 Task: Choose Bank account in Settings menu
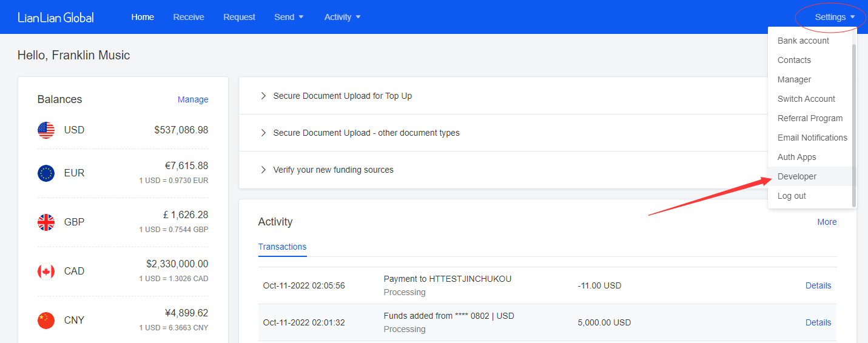(x=803, y=41)
